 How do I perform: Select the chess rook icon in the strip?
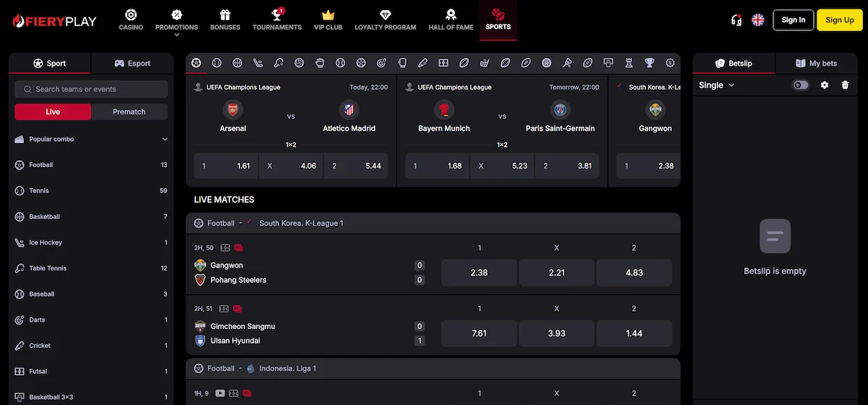coord(629,63)
